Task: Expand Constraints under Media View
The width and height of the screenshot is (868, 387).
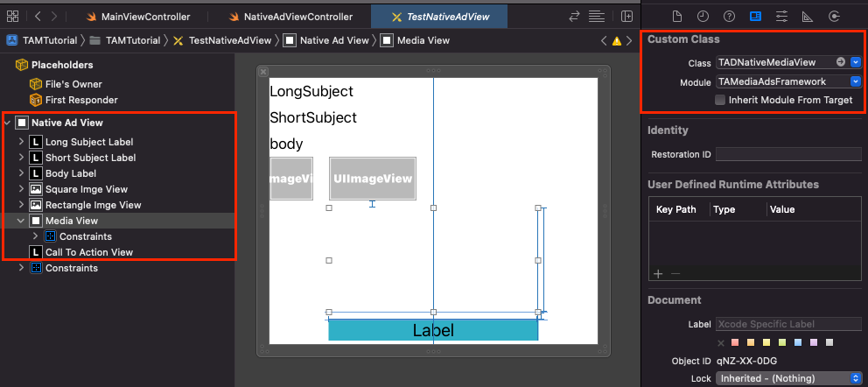Action: (x=36, y=236)
